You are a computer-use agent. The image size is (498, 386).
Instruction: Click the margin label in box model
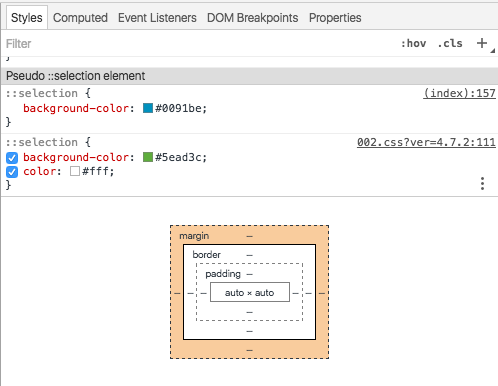click(x=194, y=236)
